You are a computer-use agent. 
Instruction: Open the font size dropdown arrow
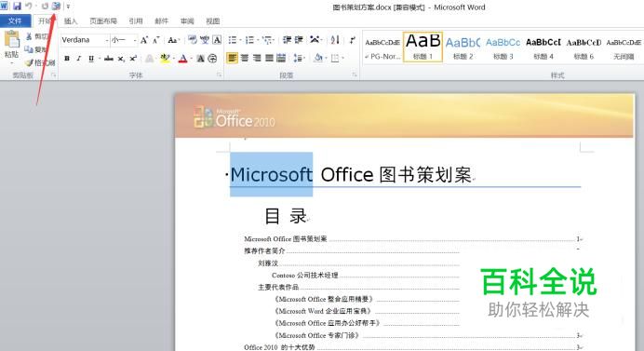click(x=135, y=40)
